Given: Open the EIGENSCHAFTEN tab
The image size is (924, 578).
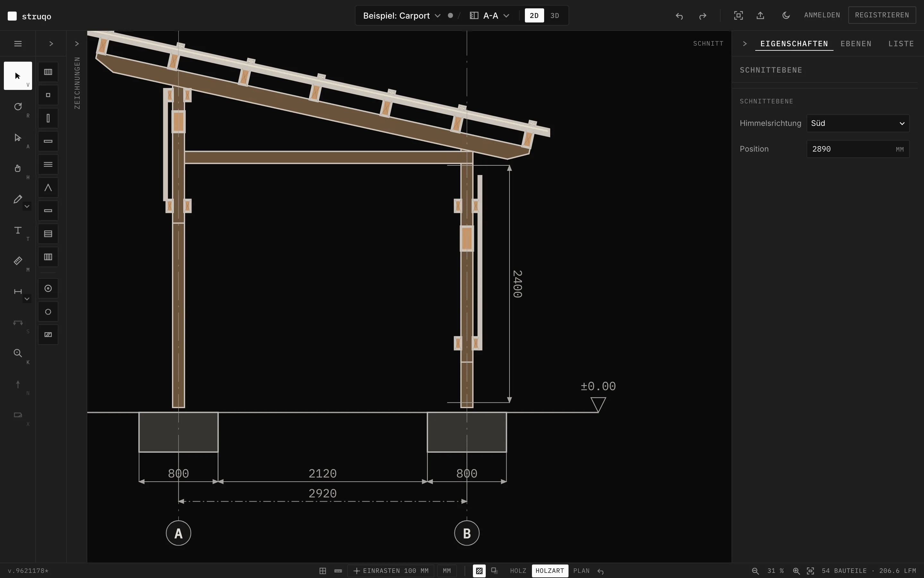Looking at the screenshot, I should (x=794, y=44).
